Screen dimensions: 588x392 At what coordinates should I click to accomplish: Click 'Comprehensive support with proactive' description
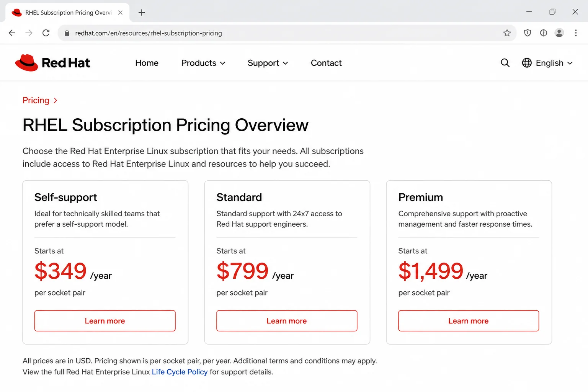(465, 219)
